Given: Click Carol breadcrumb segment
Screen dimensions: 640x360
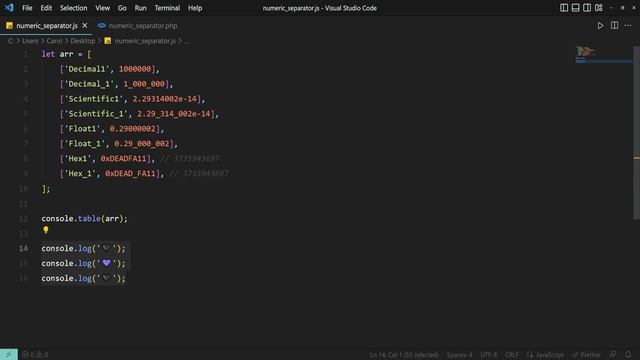Looking at the screenshot, I should point(54,41).
